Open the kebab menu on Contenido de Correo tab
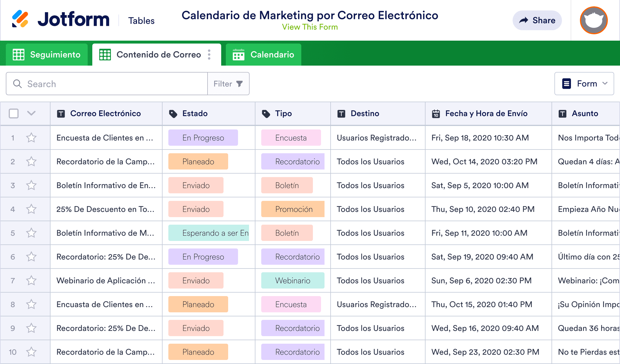Screen dimensions: 620x364 209,54
